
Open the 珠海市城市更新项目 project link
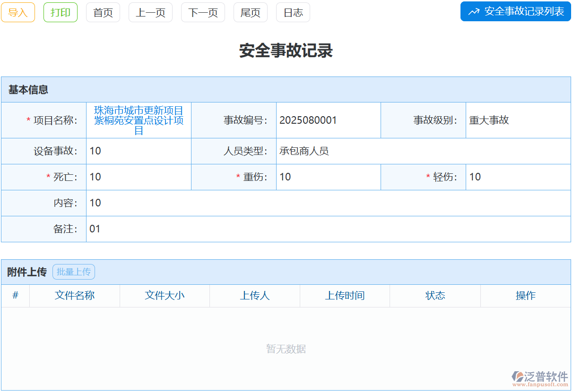(139, 120)
